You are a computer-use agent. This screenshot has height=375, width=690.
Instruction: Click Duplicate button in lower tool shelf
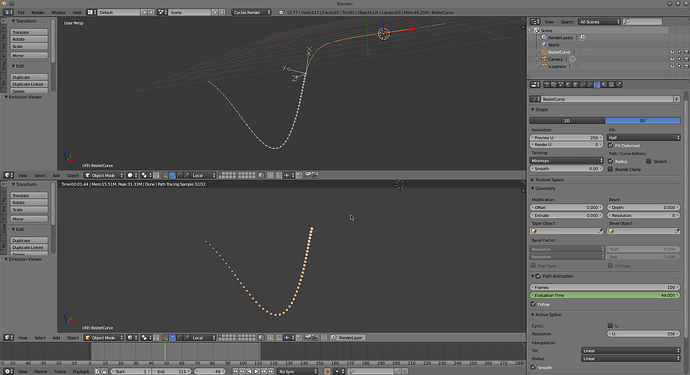tap(29, 240)
